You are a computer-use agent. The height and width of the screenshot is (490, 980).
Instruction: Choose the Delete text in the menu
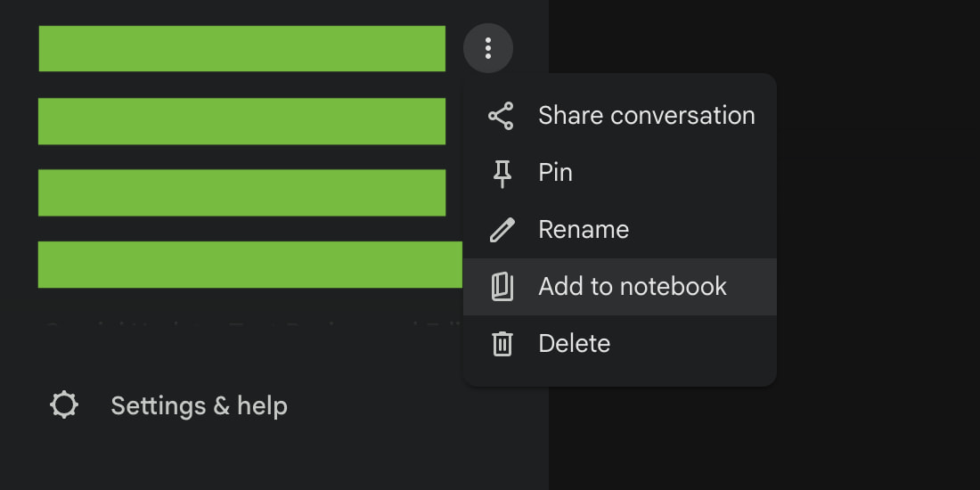point(574,344)
